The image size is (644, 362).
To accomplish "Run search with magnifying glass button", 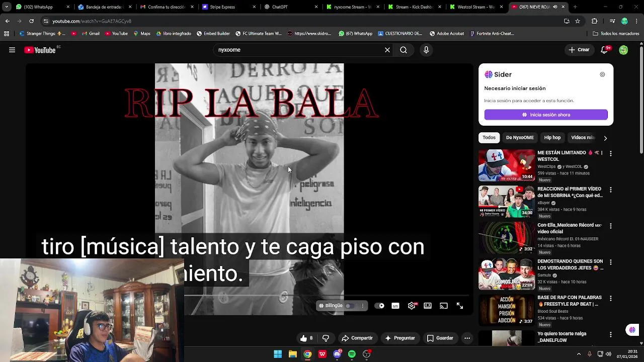I will tap(404, 50).
